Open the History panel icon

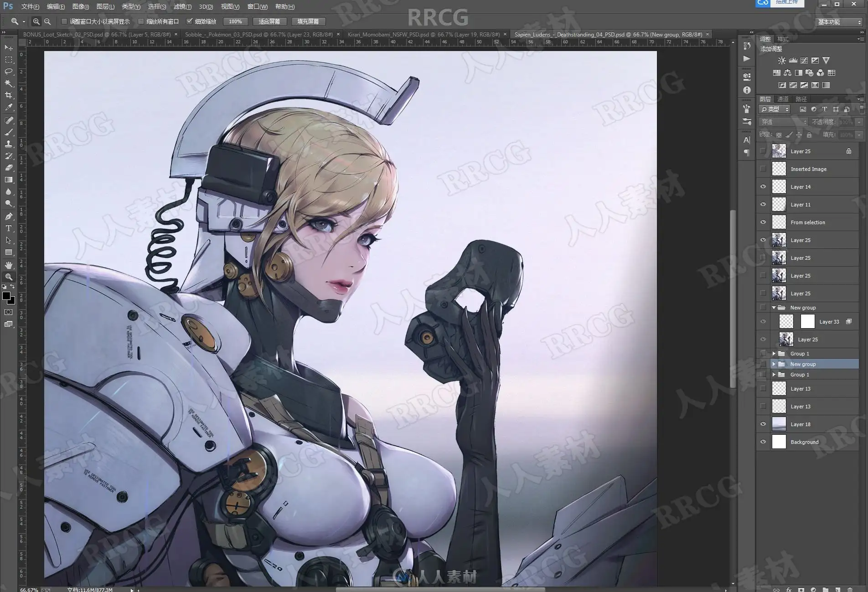tap(747, 46)
